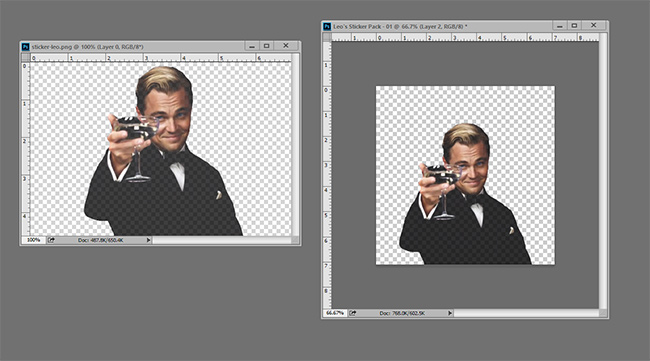Screen dimensions: 650x361
Task: Click the vertical scrollbar in Leo's Sticker Pack window
Action: pos(603,171)
